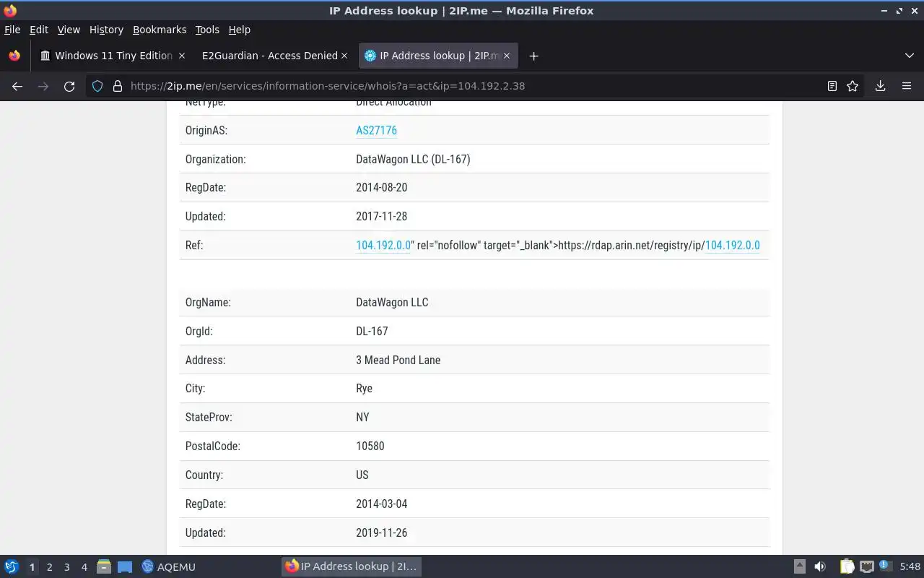Show site security padlock info
The width and height of the screenshot is (924, 578).
[118, 86]
